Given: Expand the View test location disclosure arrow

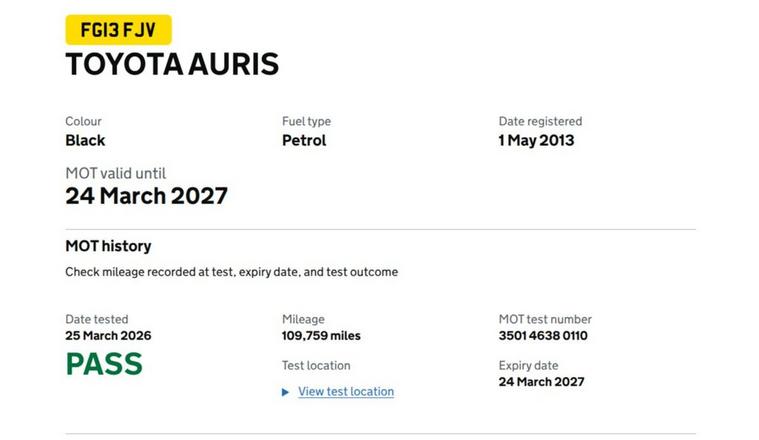Looking at the screenshot, I should point(286,392).
